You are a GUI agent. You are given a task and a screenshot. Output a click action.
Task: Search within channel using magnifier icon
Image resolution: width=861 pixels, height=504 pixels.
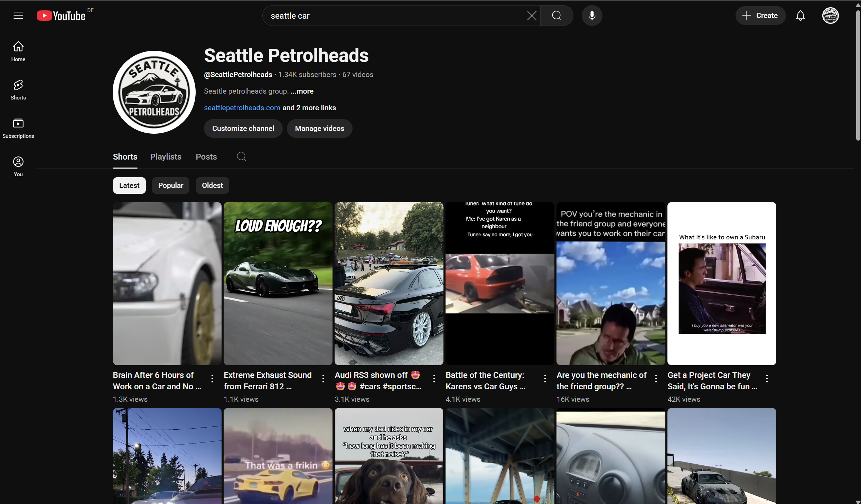pos(241,156)
